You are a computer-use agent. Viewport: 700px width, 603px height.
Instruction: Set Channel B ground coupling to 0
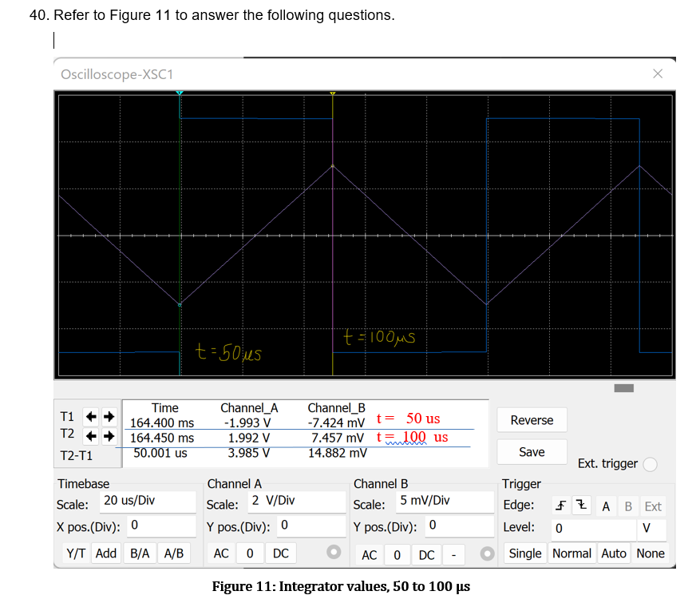point(397,553)
